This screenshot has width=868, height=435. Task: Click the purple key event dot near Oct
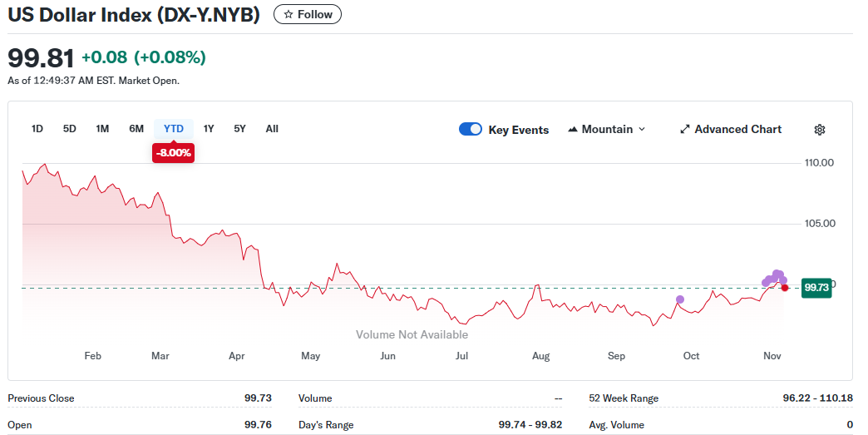pos(680,299)
